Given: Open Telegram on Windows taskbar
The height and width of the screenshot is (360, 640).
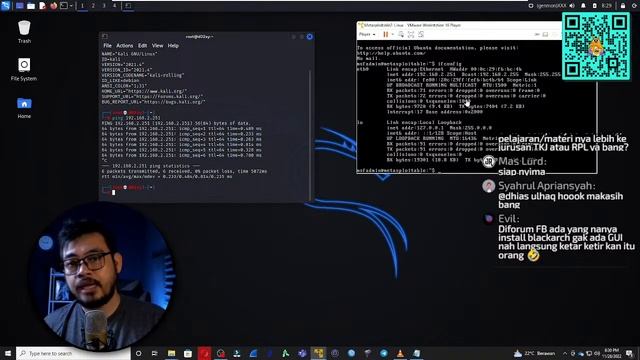Looking at the screenshot, I should coord(384,353).
